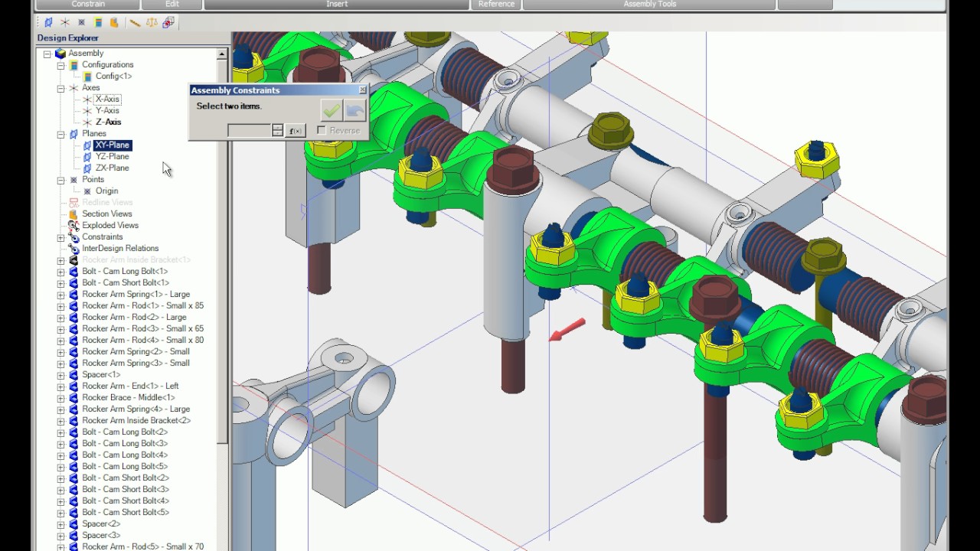Image resolution: width=980 pixels, height=551 pixels.
Task: Click the Spacer<1> part icon
Action: pos(74,375)
